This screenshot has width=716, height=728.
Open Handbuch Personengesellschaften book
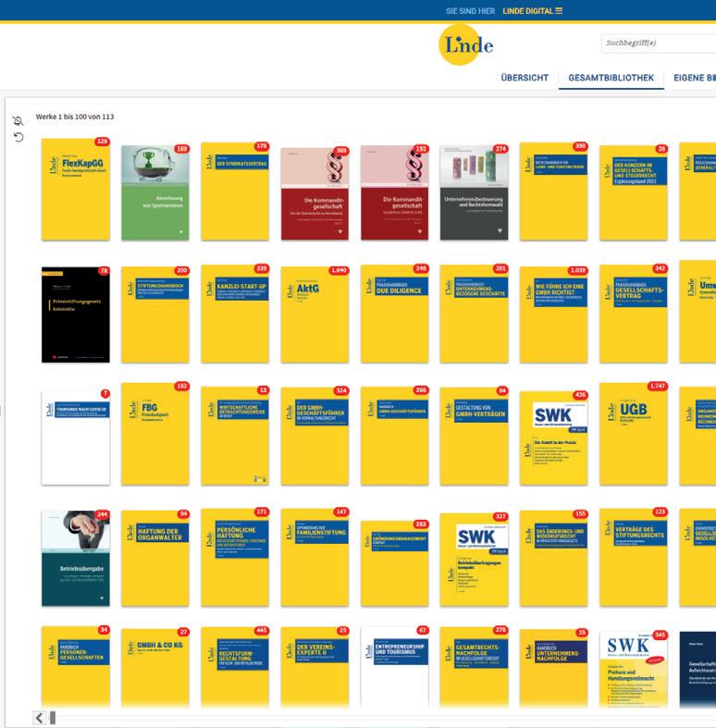click(x=76, y=667)
